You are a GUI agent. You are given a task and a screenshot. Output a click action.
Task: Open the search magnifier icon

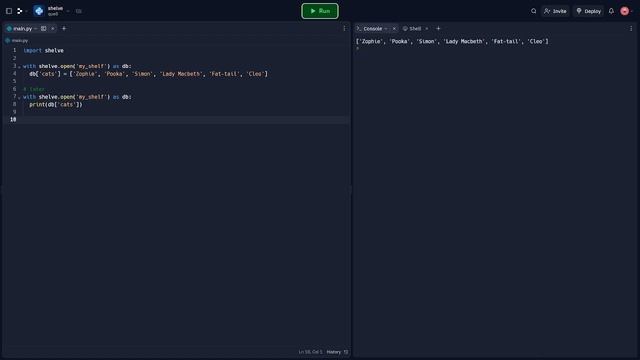533,11
